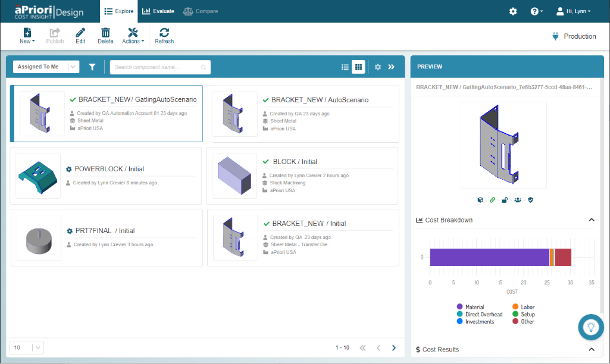This screenshot has height=364, width=610.
Task: Click the green link icon under the preview
Action: (493, 200)
